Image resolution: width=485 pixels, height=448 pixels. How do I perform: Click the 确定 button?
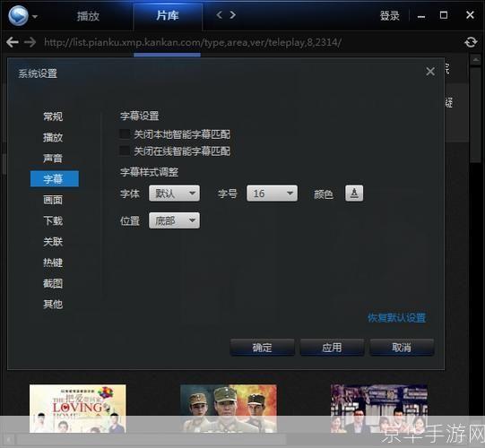262,348
